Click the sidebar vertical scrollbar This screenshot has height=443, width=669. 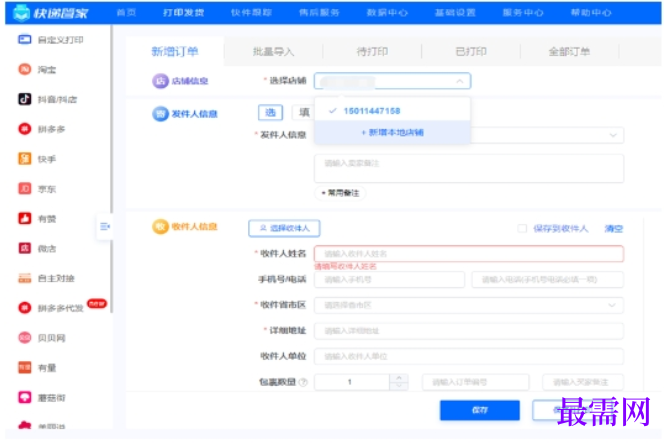click(111, 169)
